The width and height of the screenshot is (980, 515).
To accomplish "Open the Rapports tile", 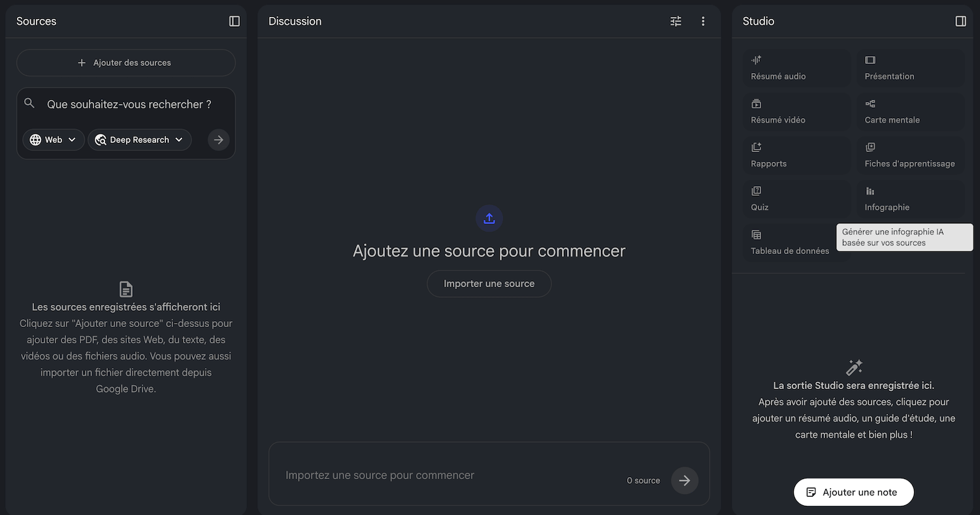I will (796, 156).
